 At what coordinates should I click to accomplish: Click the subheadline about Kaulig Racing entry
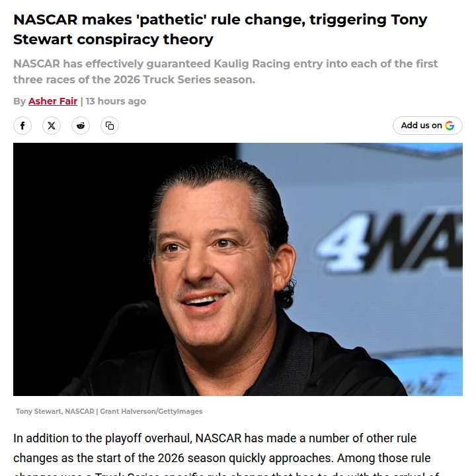[225, 71]
